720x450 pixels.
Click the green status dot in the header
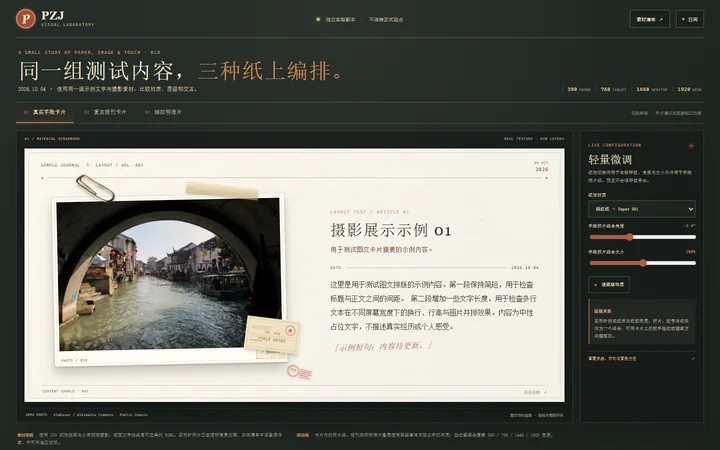point(318,19)
